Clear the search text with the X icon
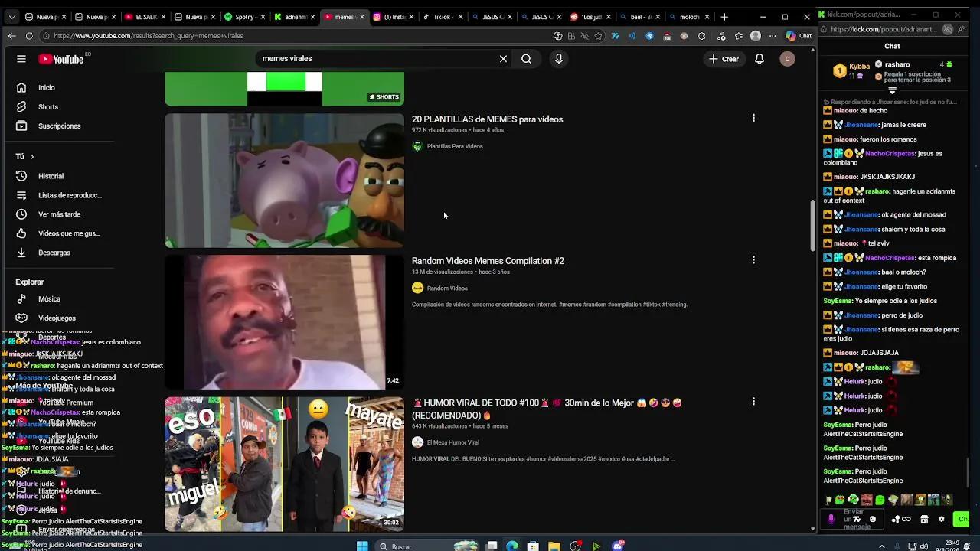The image size is (980, 551). pyautogui.click(x=503, y=59)
